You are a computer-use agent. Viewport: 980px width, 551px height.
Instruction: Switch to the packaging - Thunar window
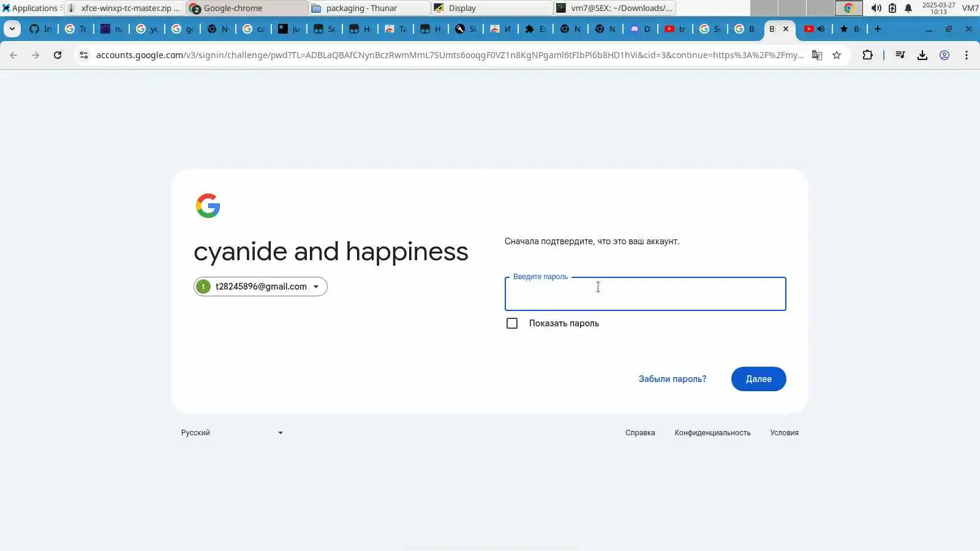pos(370,8)
